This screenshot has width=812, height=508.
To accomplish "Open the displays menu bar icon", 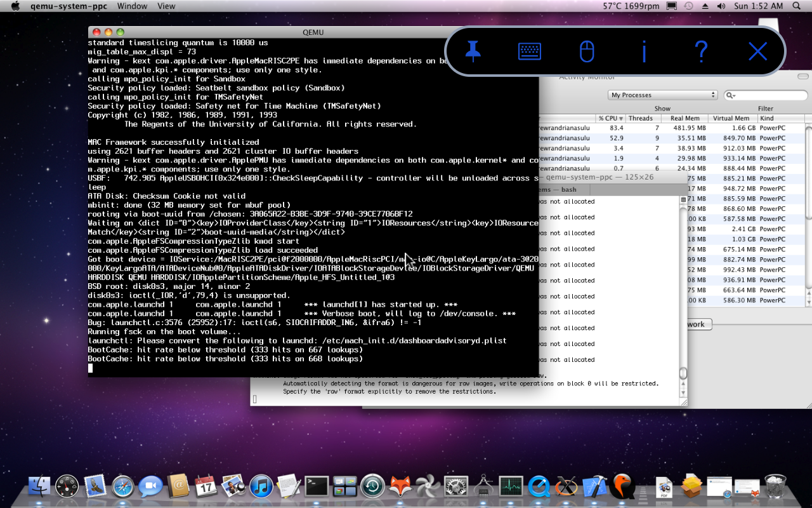I will tap(672, 6).
